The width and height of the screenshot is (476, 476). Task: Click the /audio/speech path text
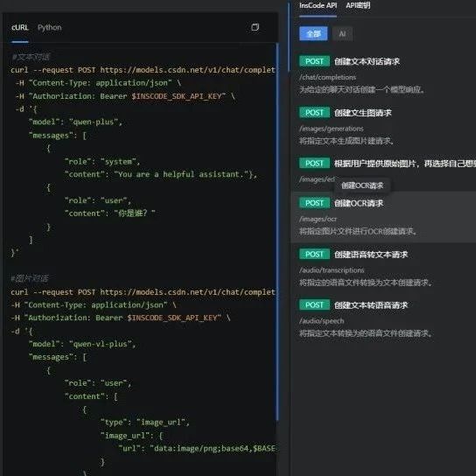[321, 321]
